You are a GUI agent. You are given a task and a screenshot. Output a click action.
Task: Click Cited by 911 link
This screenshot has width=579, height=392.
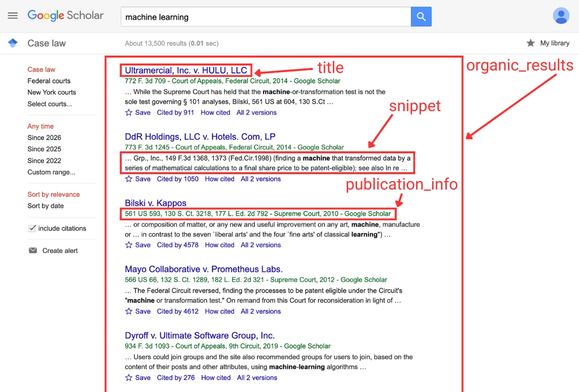pyautogui.click(x=175, y=113)
